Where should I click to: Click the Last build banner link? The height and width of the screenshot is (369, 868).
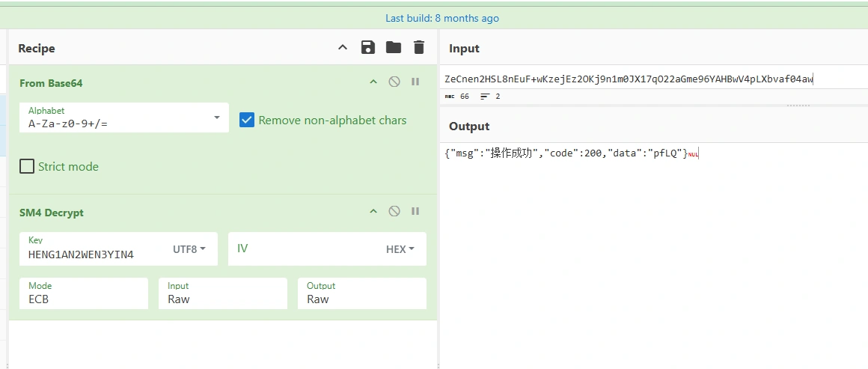click(x=441, y=18)
